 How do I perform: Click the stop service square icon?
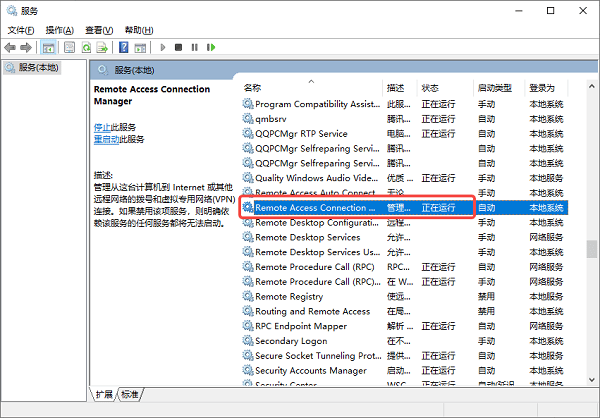(178, 47)
